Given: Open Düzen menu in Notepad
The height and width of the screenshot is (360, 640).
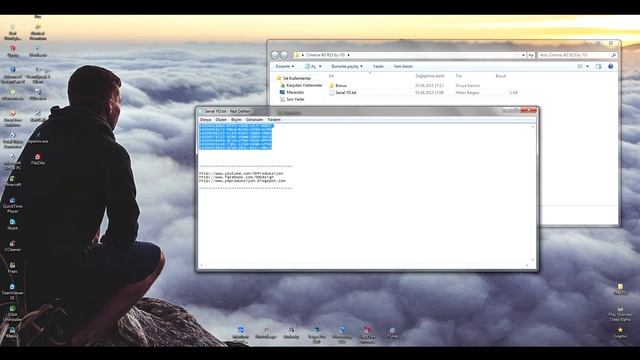Looking at the screenshot, I should (x=221, y=120).
